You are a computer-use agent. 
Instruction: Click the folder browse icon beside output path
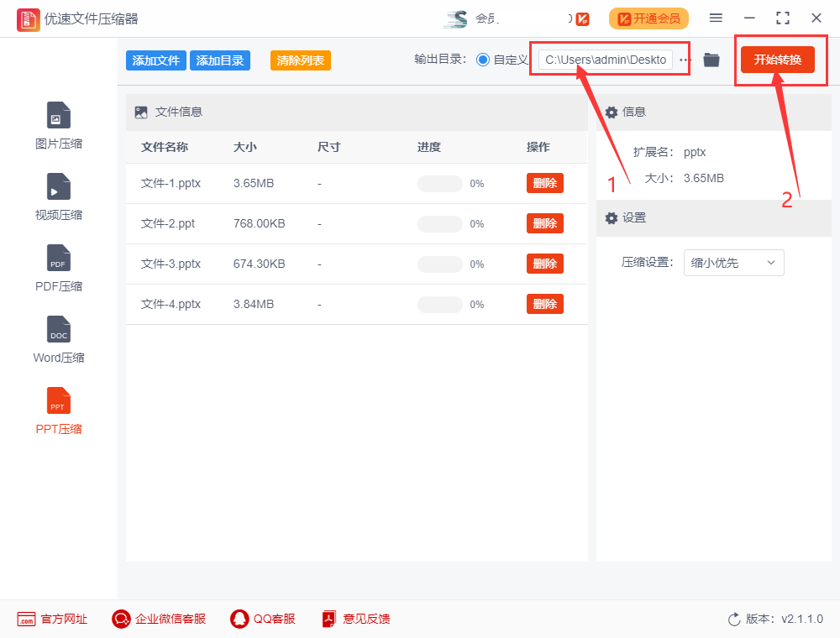[x=711, y=60]
